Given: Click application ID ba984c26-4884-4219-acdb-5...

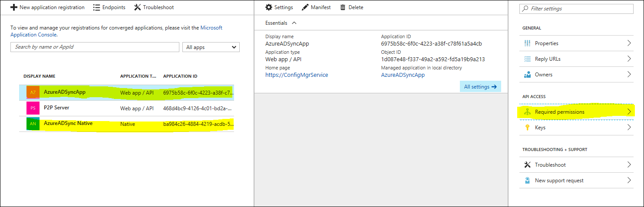Looking at the screenshot, I should (x=198, y=124).
